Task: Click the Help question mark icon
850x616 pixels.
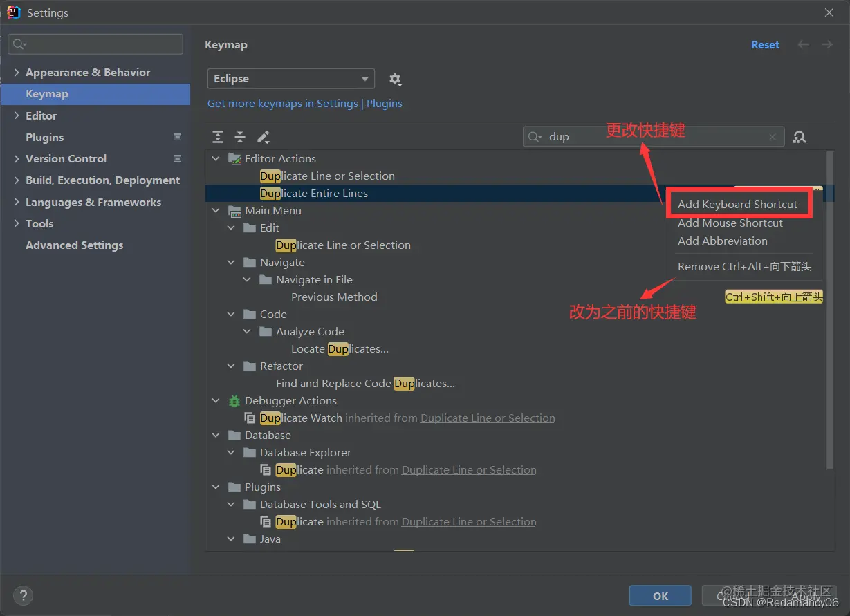Action: click(x=23, y=595)
